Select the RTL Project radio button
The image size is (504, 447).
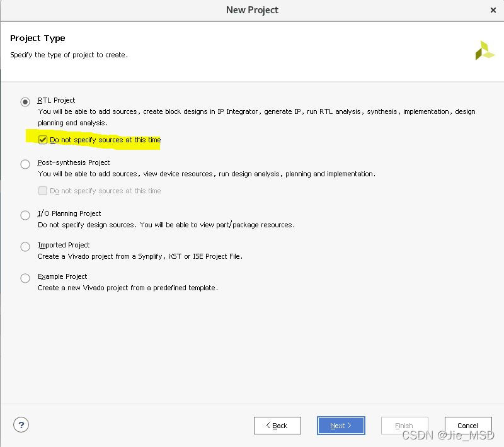click(x=25, y=102)
